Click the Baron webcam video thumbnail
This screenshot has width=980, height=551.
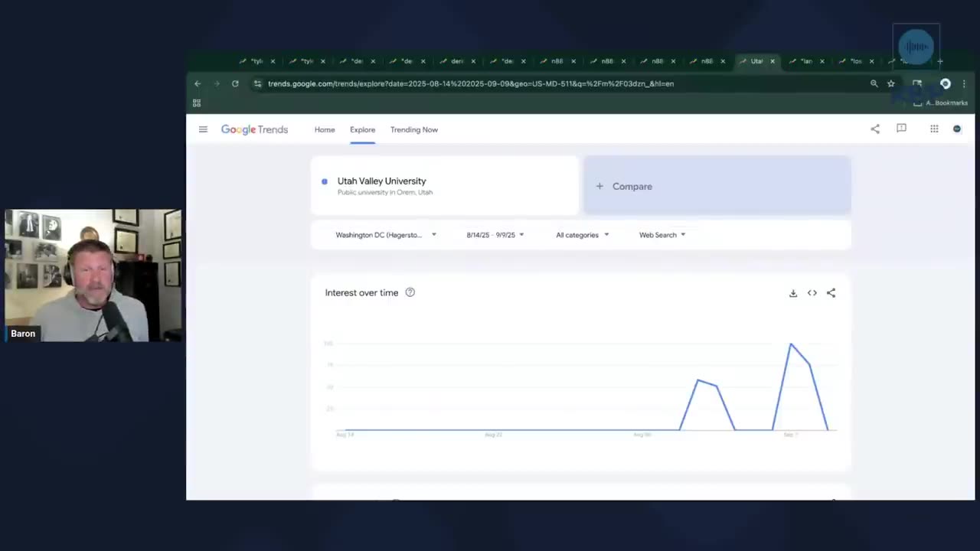[x=93, y=275]
